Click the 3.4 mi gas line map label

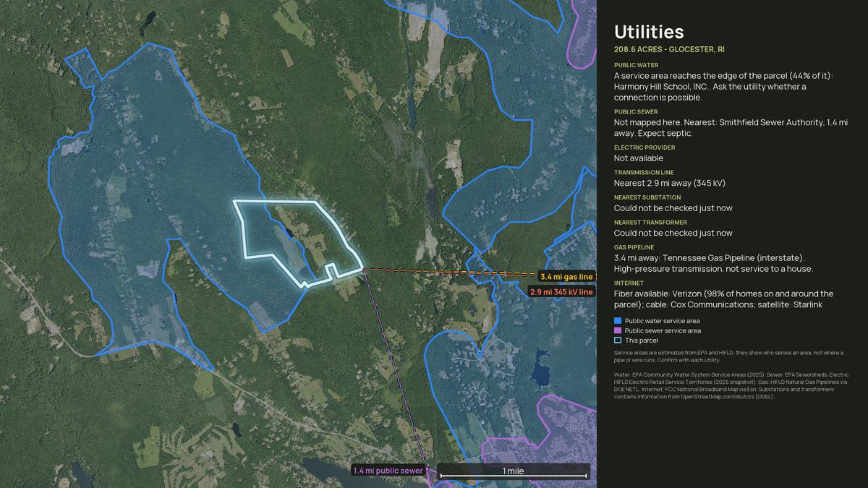click(566, 277)
